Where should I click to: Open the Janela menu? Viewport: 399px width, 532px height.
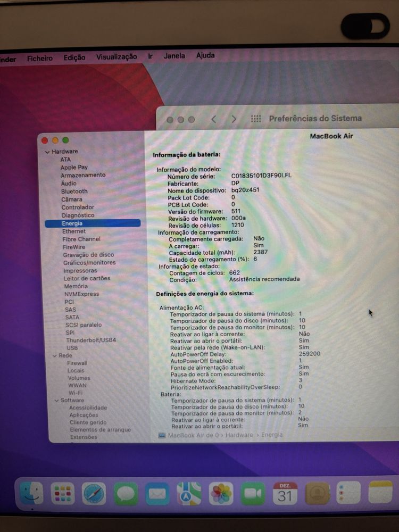(174, 56)
